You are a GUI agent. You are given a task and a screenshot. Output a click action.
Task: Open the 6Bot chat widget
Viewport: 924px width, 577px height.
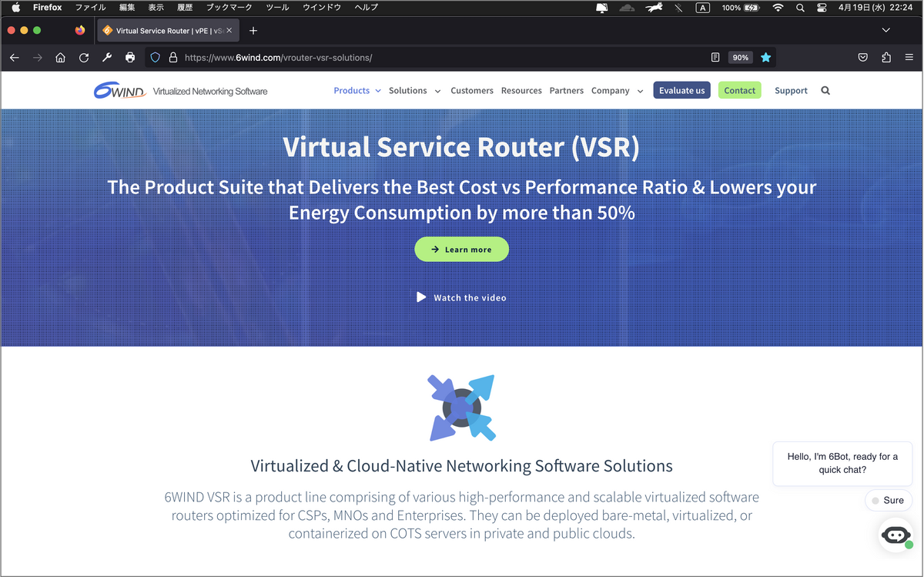[x=896, y=535]
